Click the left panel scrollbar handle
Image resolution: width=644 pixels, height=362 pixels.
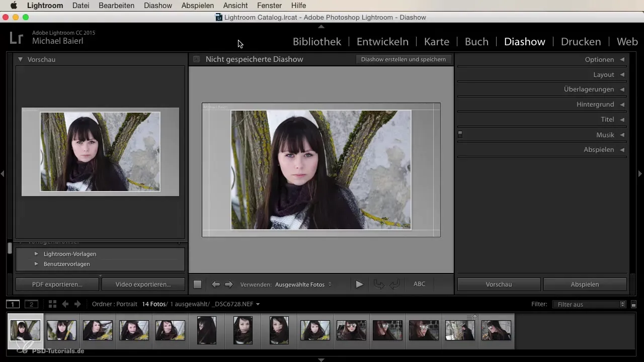[10, 248]
